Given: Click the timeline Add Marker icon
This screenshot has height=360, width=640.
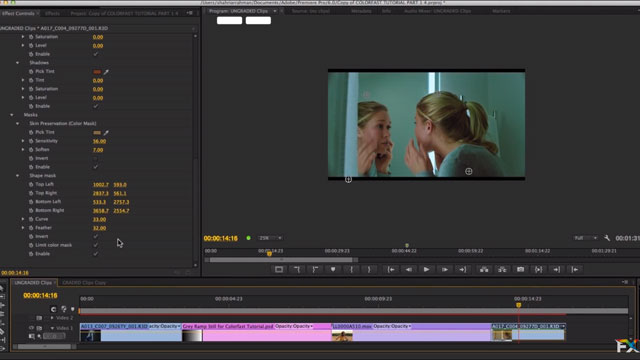Looking at the screenshot, I should 73,309.
